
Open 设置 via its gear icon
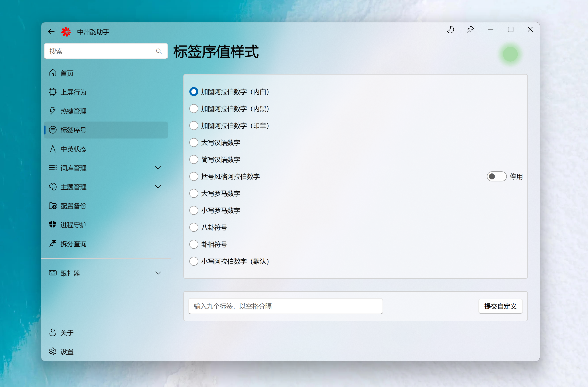(53, 352)
